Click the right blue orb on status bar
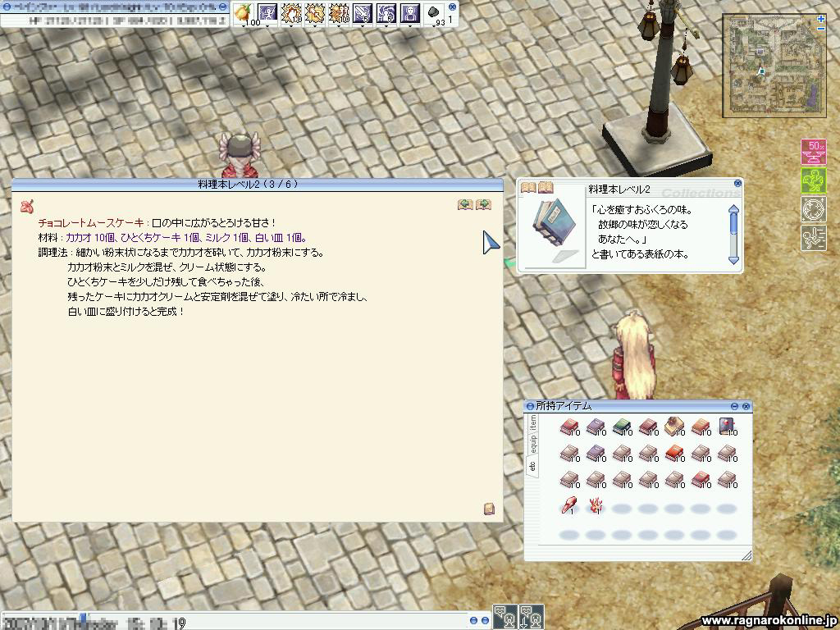This screenshot has width=840, height=630. [x=223, y=7]
